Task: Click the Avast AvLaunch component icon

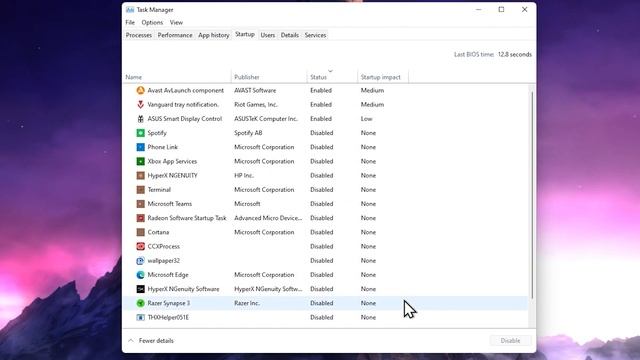Action: click(140, 91)
